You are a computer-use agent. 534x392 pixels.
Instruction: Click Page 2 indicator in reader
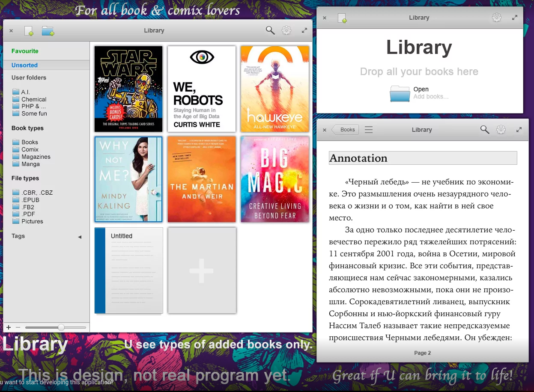423,353
